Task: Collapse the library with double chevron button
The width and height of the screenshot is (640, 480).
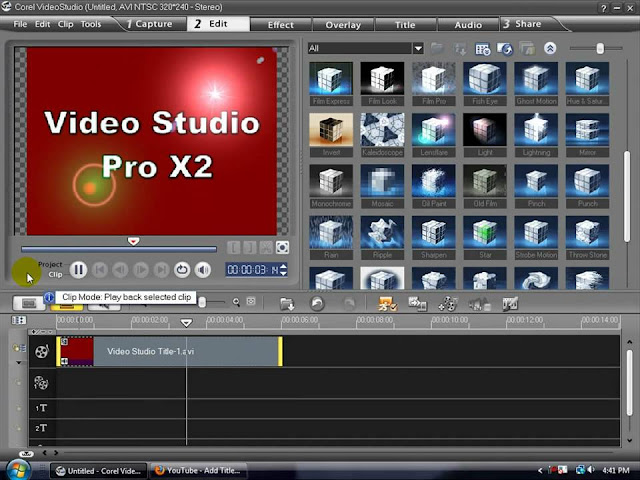Action: [x=550, y=49]
